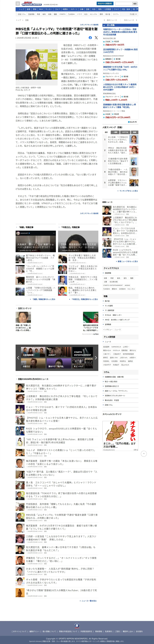Click the 検索 search button
The width and height of the screenshot is (154, 644).
tap(135, 3)
